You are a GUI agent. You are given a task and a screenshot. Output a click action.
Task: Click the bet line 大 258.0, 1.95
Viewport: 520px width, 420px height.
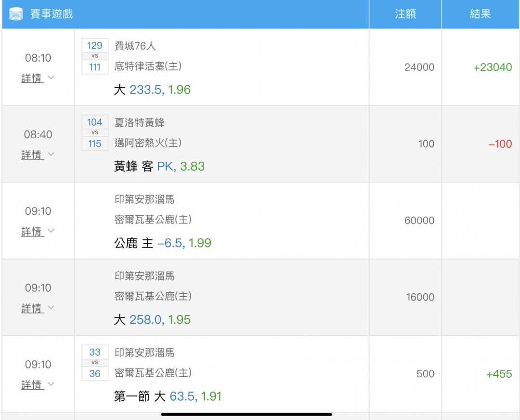pyautogui.click(x=152, y=319)
